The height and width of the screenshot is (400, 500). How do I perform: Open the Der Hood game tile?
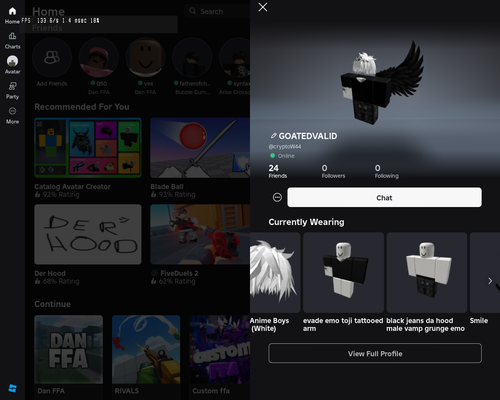coord(88,234)
